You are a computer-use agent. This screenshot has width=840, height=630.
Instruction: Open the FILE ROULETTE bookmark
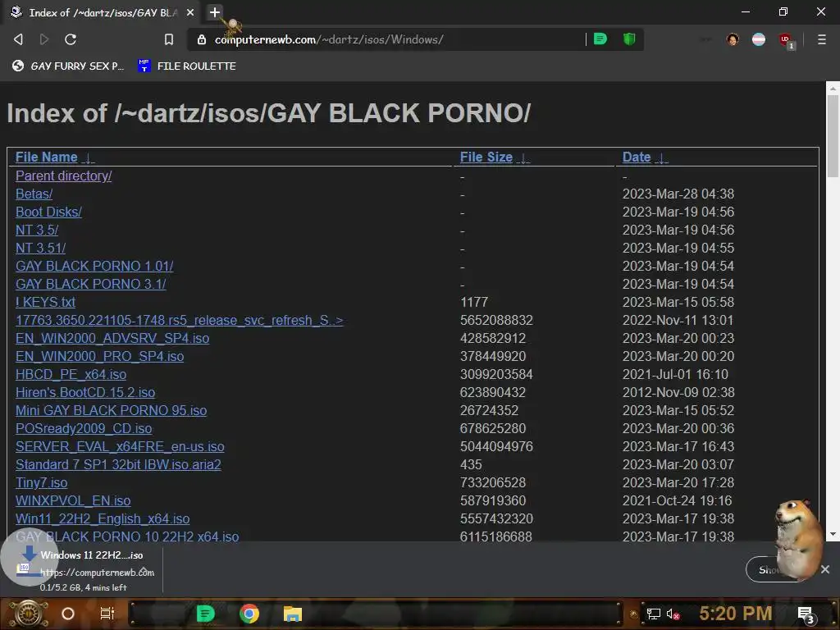click(x=187, y=66)
